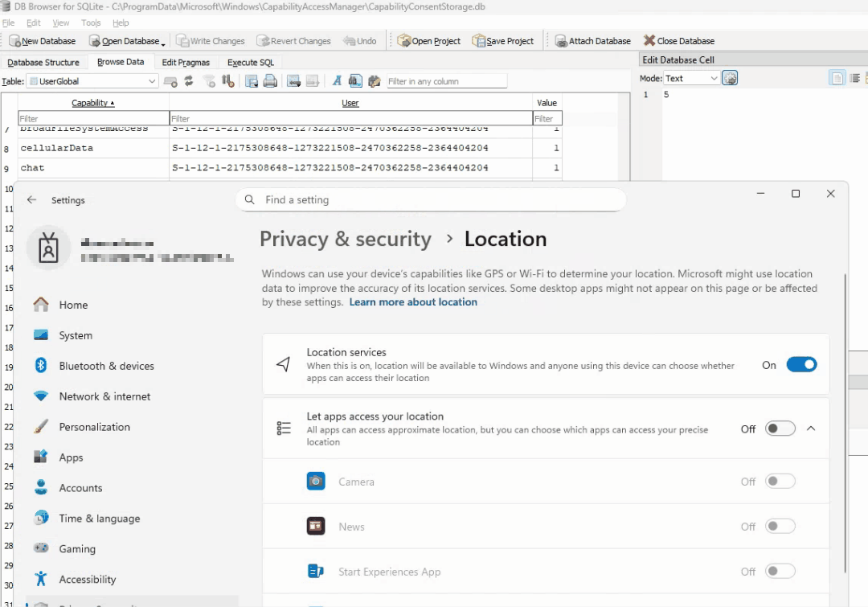This screenshot has width=868, height=607.
Task: Open Bluetooth & devices settings
Action: (x=105, y=366)
